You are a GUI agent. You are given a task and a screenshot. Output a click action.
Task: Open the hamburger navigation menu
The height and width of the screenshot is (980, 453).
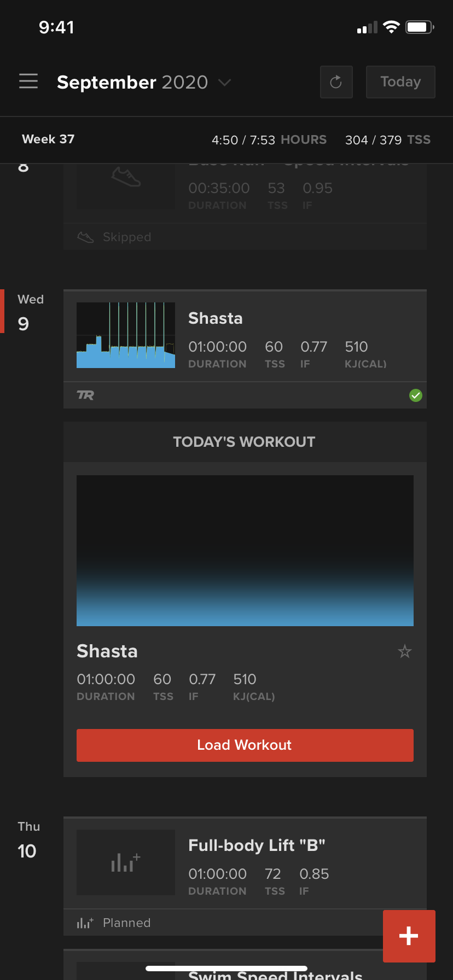pyautogui.click(x=28, y=81)
